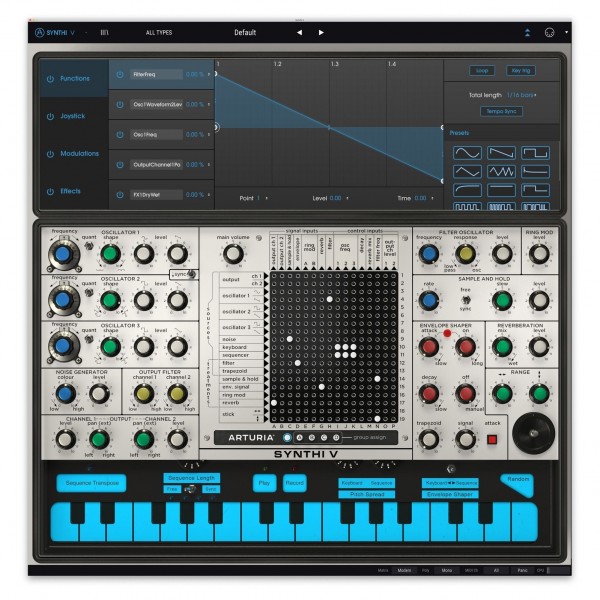Toggle power for FilterFreq function
Viewport: 600px width, 600px height.
point(120,75)
